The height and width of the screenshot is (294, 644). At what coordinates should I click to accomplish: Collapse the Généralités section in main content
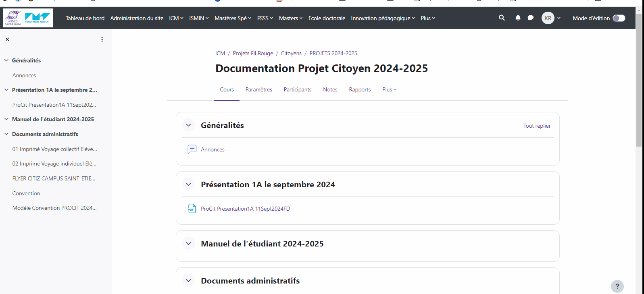click(x=188, y=125)
